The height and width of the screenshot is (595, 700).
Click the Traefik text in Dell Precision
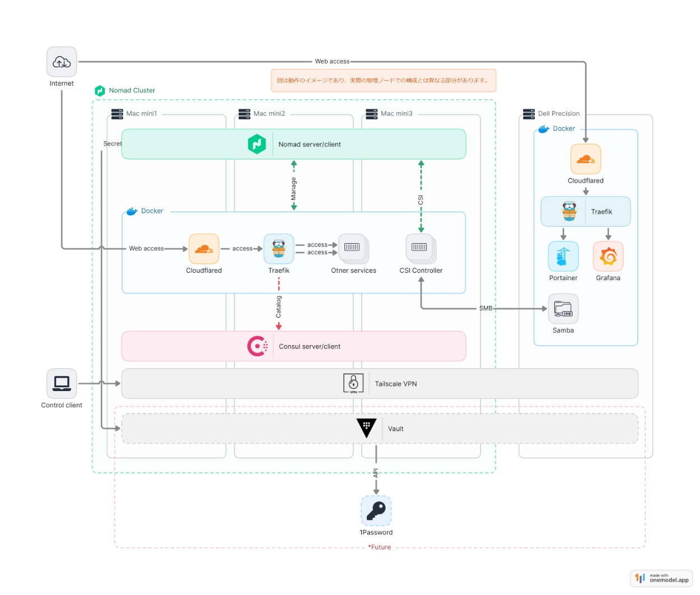[x=601, y=212]
